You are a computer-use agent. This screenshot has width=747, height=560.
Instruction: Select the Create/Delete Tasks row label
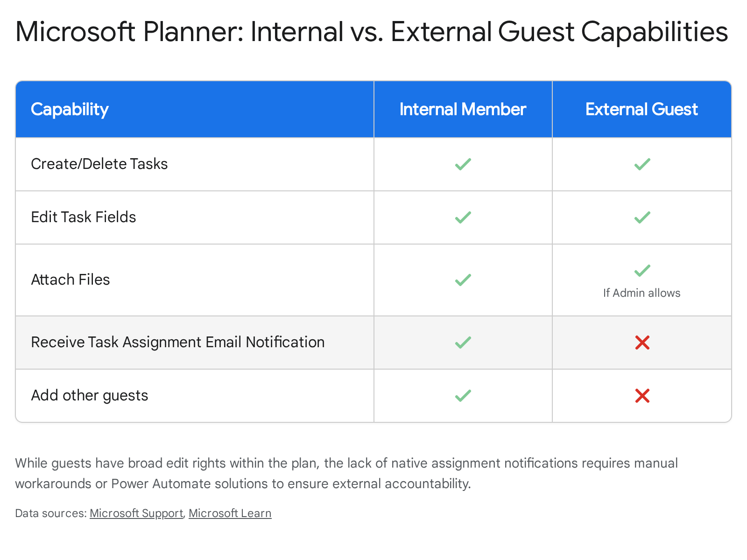point(99,164)
